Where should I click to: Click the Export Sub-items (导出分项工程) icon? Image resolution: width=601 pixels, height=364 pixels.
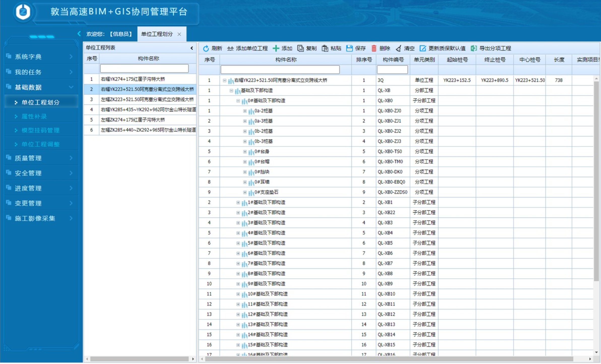click(x=474, y=48)
